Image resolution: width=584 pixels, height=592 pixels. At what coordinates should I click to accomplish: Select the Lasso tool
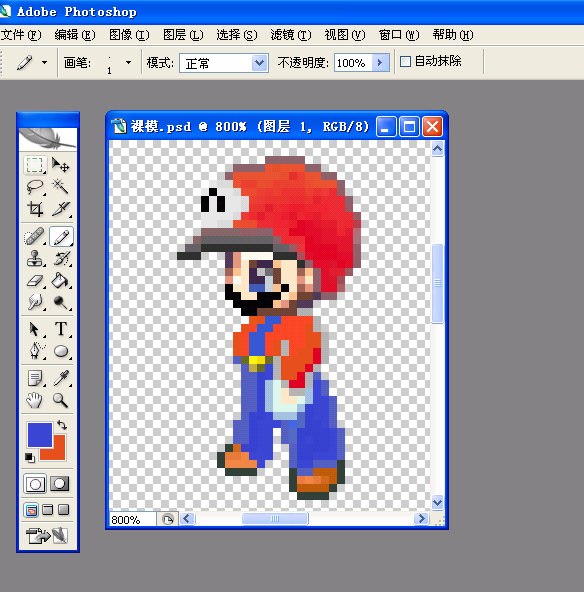coord(35,187)
